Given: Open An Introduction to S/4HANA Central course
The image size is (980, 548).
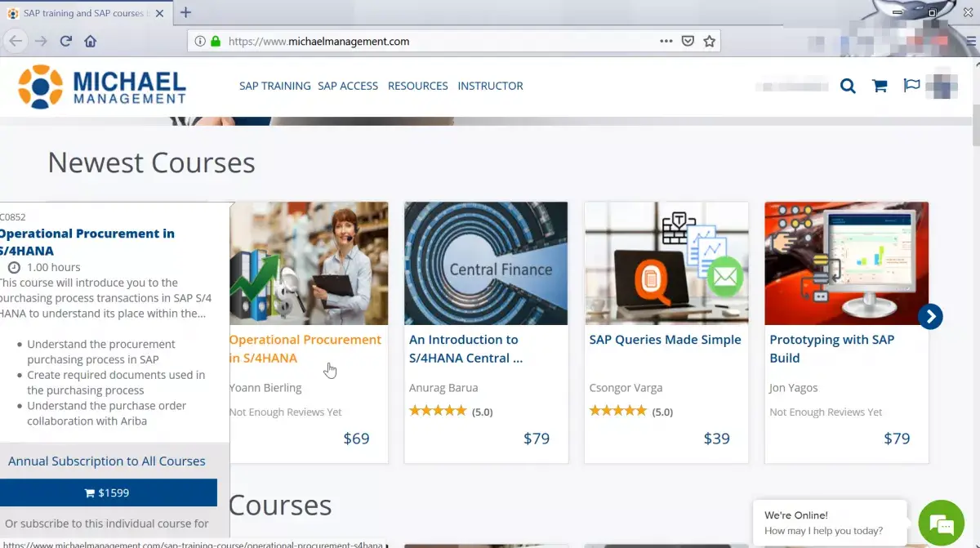Looking at the screenshot, I should pos(465,349).
